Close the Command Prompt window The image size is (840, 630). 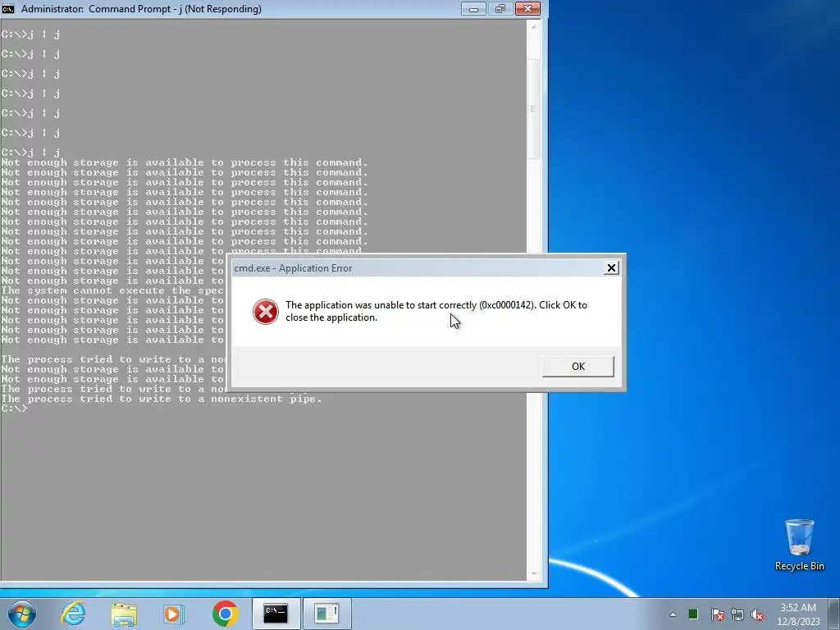point(527,8)
